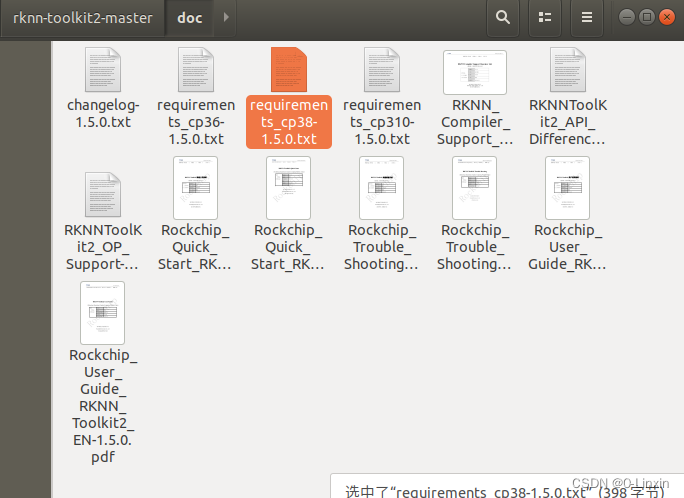The width and height of the screenshot is (684, 498).
Task: Minimize the file manager window
Action: pyautogui.click(x=627, y=17)
